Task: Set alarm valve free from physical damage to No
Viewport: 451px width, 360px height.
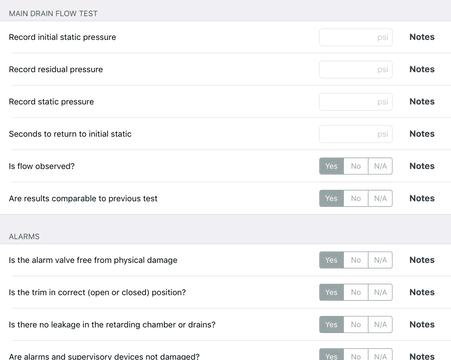Action: point(356,260)
